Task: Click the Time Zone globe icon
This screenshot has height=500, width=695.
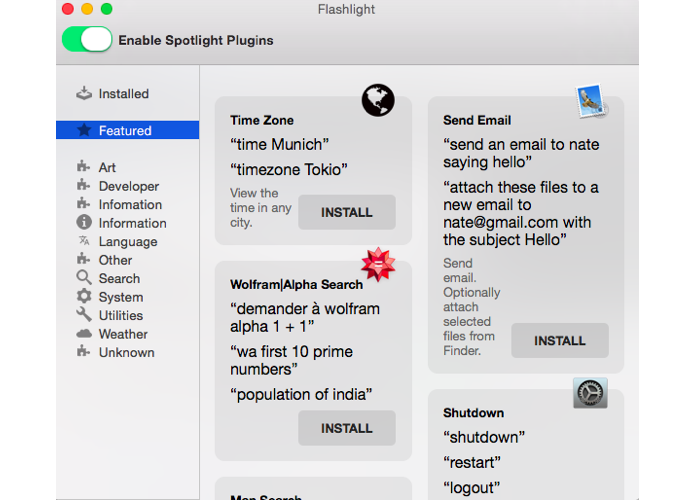Action: pyautogui.click(x=378, y=100)
